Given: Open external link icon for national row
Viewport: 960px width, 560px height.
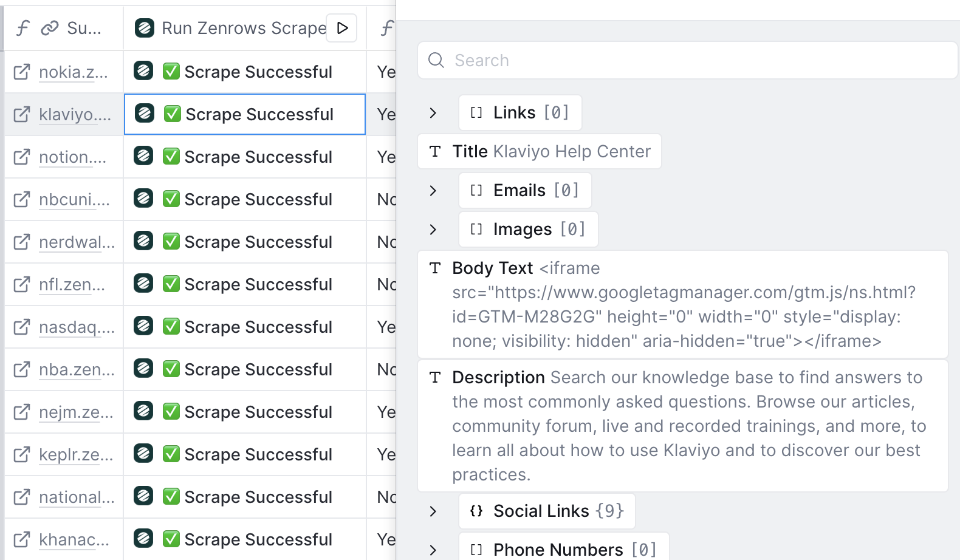Looking at the screenshot, I should [x=22, y=497].
